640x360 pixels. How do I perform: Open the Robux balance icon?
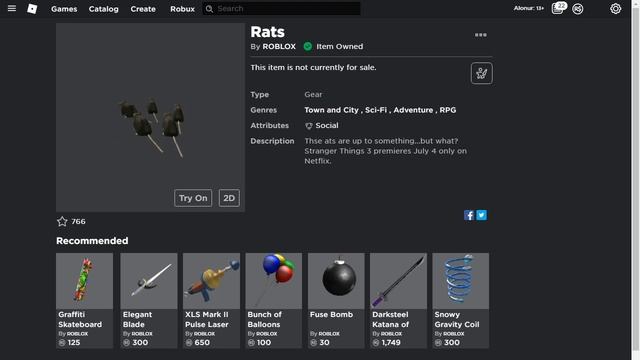(x=578, y=9)
